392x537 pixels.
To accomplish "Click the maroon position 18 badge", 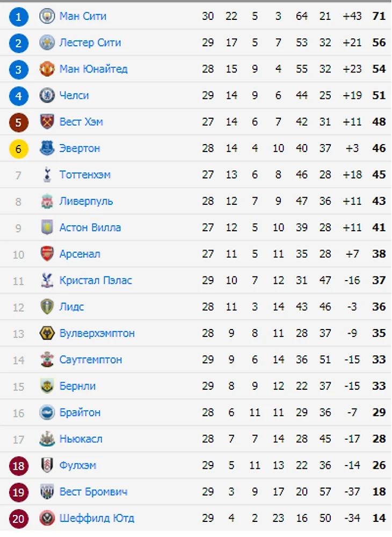I will click(18, 466).
